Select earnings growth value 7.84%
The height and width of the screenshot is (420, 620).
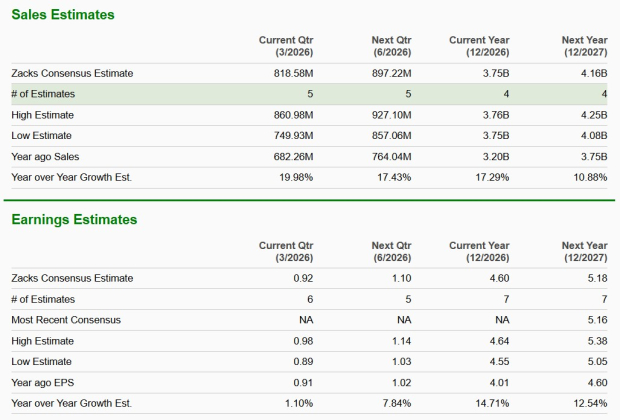[x=397, y=403]
